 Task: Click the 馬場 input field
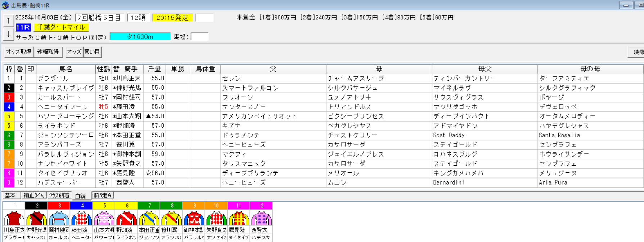[199, 37]
